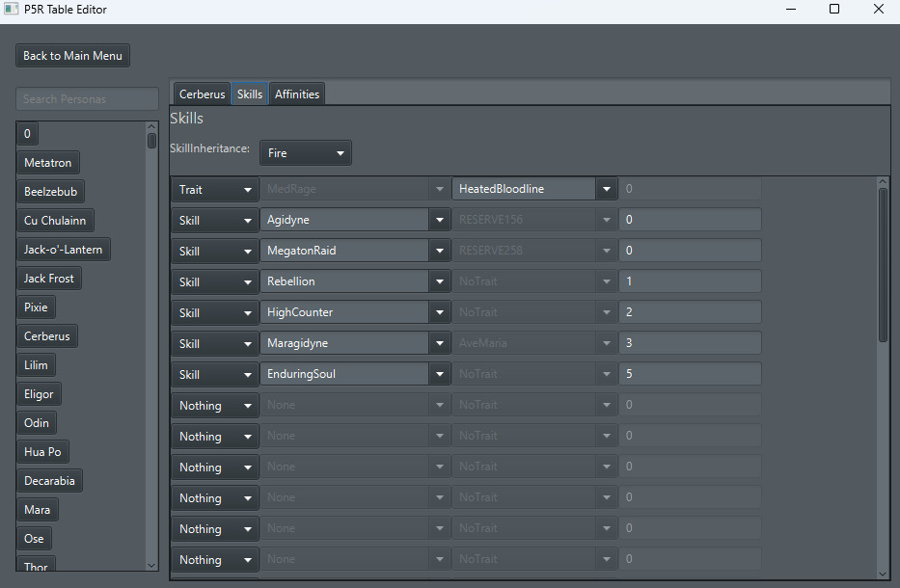The image size is (900, 588).
Task: Open the Cerberus tab
Action: point(202,94)
